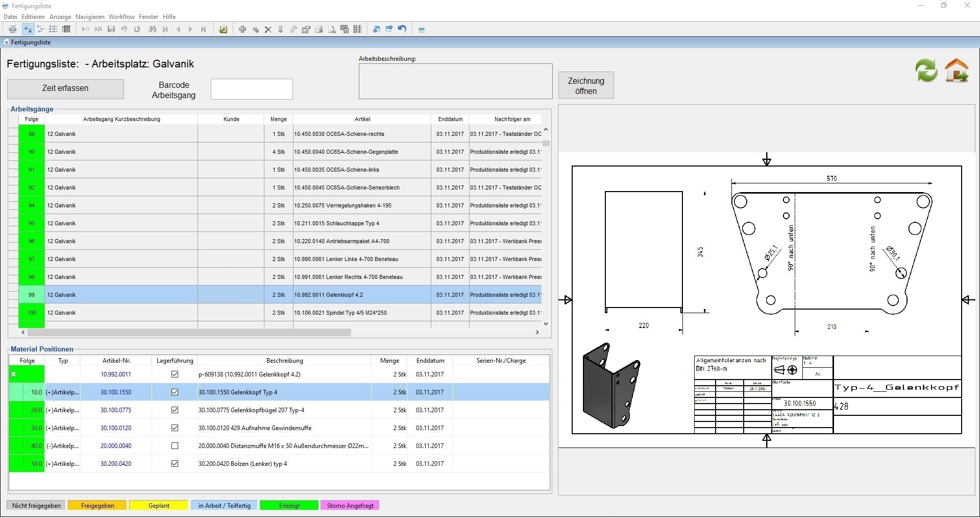Viewport: 980px width, 518px height.
Task: Click the plus add record icon
Action: (242, 30)
